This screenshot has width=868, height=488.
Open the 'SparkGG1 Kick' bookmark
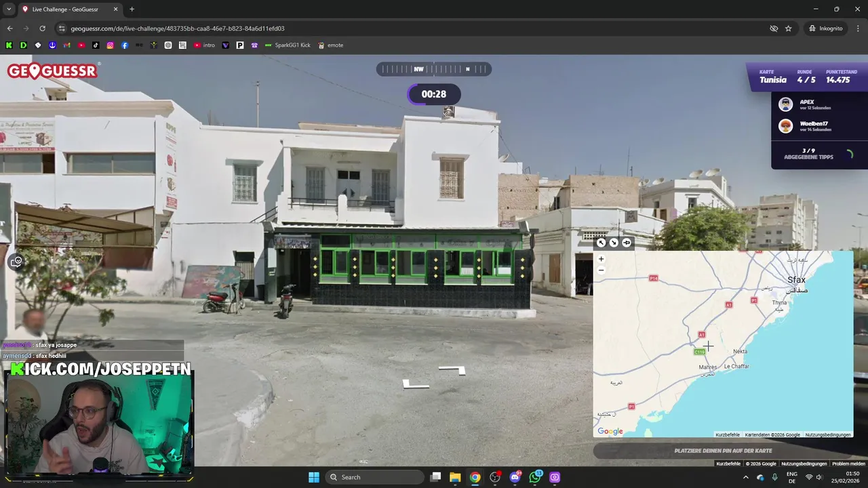[288, 45]
